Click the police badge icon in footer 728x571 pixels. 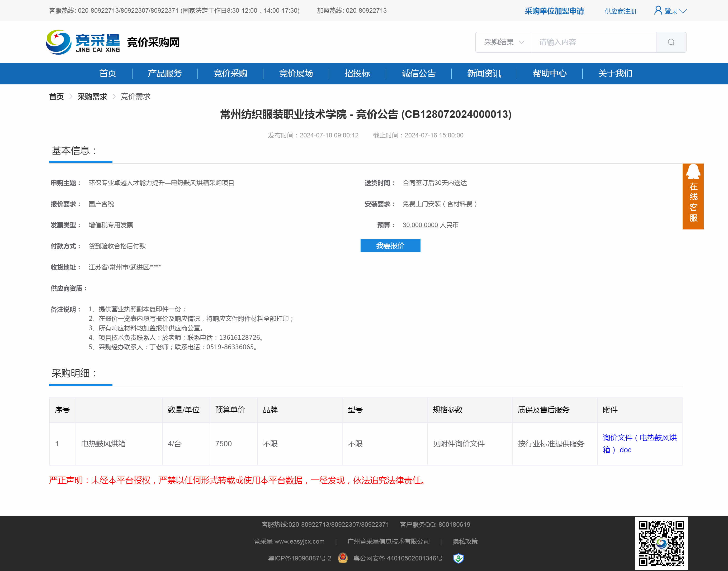(343, 558)
